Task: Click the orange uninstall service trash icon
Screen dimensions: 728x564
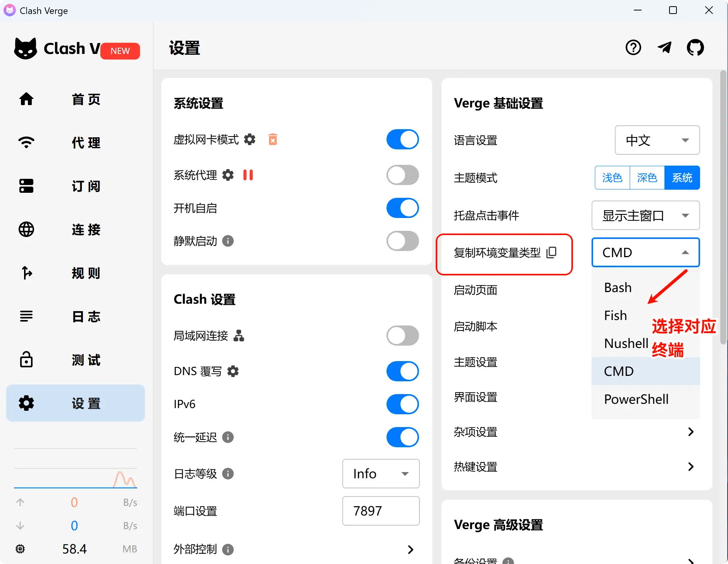Action: [x=273, y=139]
